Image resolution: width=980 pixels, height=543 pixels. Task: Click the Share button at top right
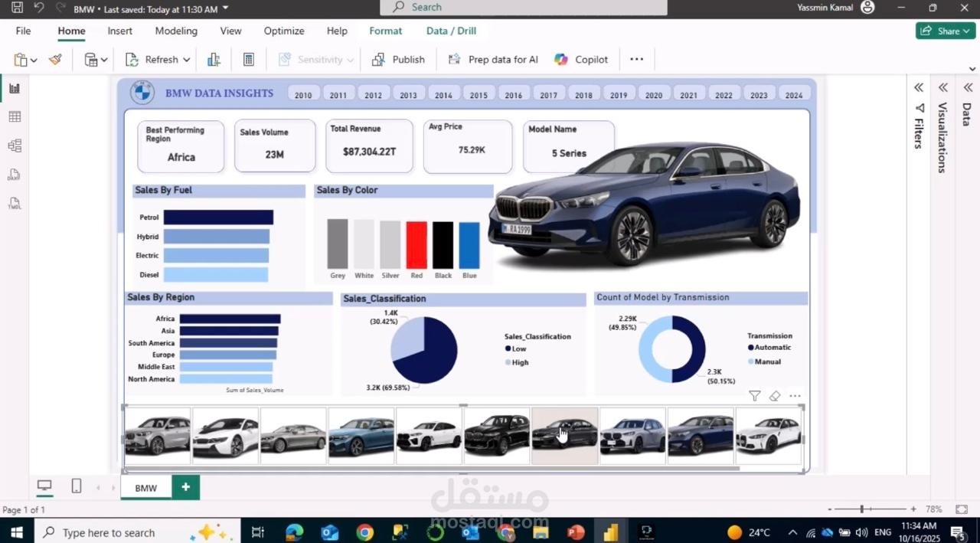(944, 31)
